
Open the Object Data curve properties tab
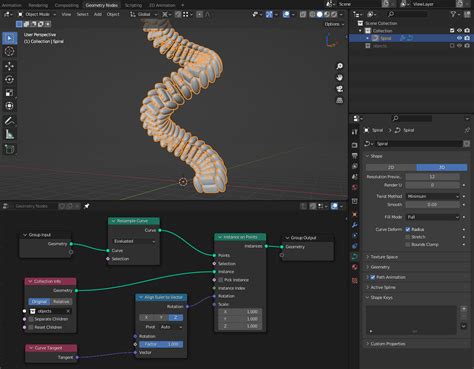355,256
